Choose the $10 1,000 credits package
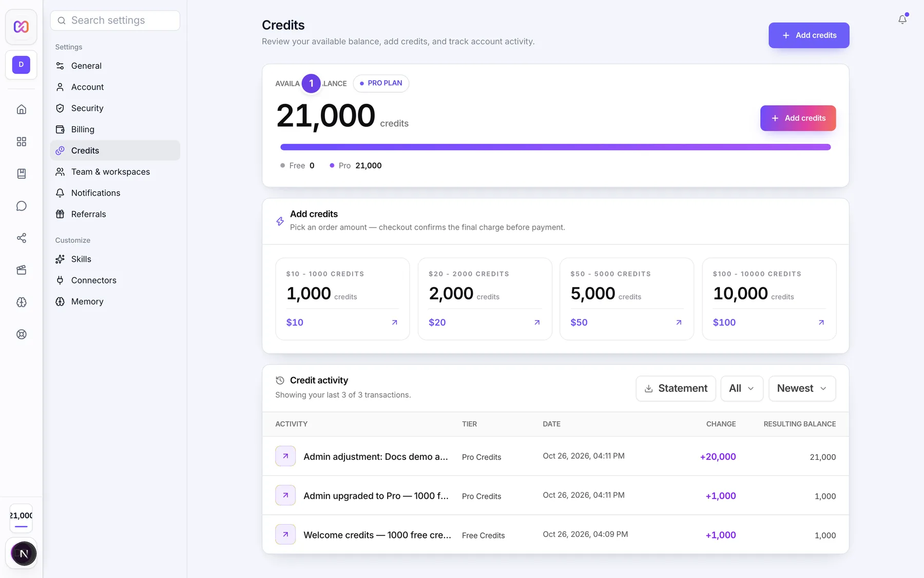 (342, 299)
